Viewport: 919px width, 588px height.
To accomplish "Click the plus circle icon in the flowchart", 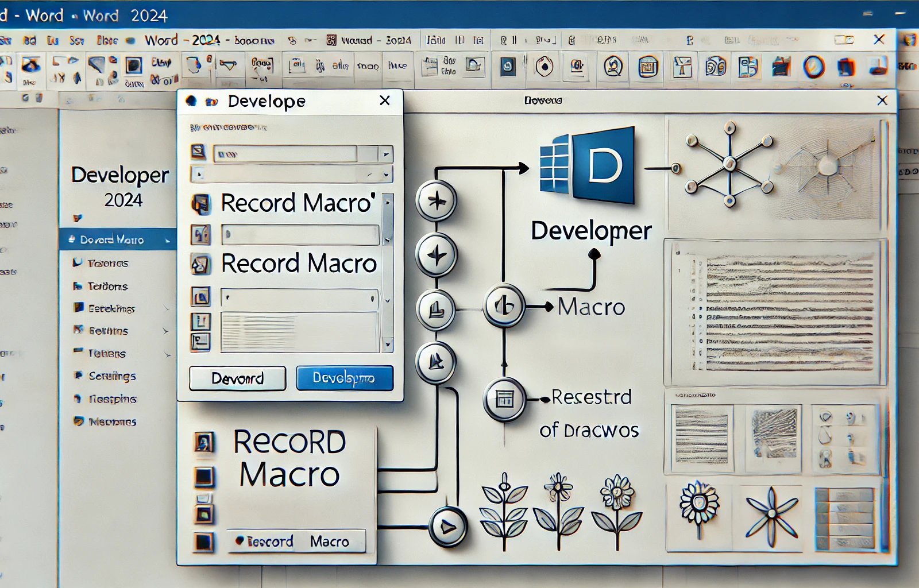I will (436, 201).
